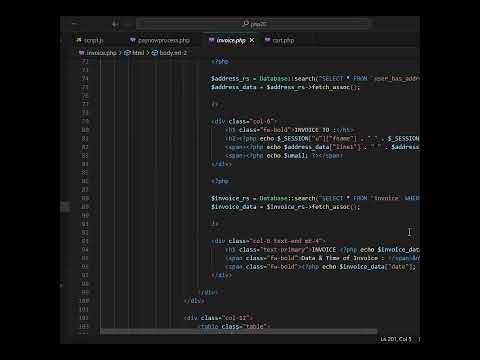Click the back navigation arrow

115,24
